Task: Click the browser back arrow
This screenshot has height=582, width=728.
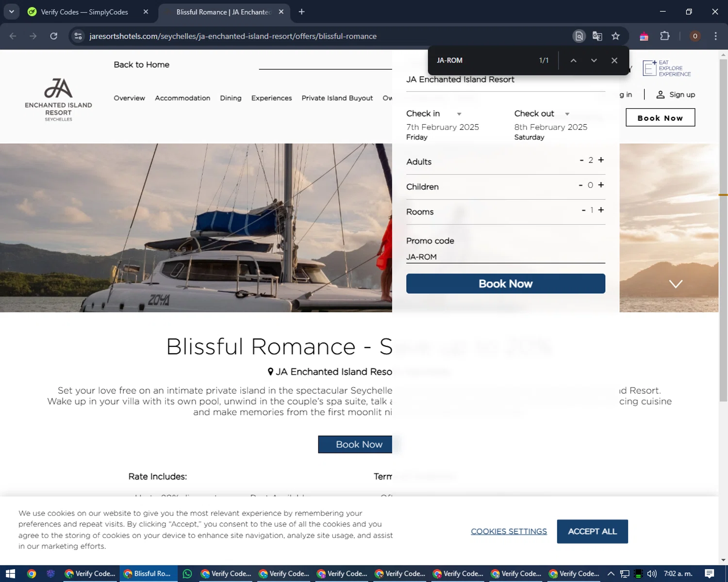Action: (x=13, y=36)
